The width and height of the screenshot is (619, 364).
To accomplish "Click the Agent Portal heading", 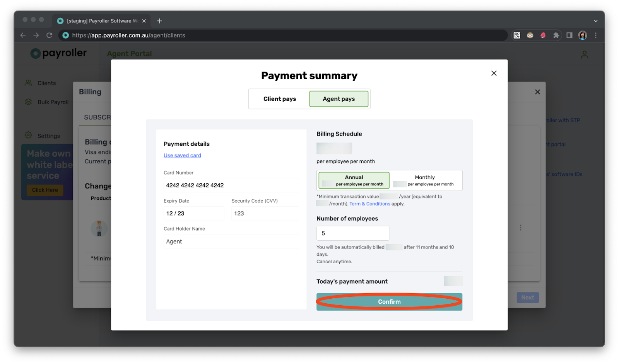I will [129, 54].
